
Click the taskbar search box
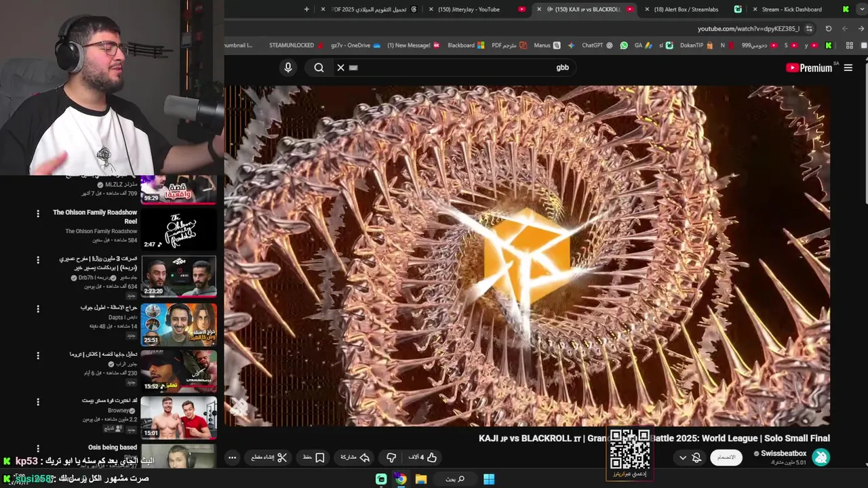(x=455, y=479)
